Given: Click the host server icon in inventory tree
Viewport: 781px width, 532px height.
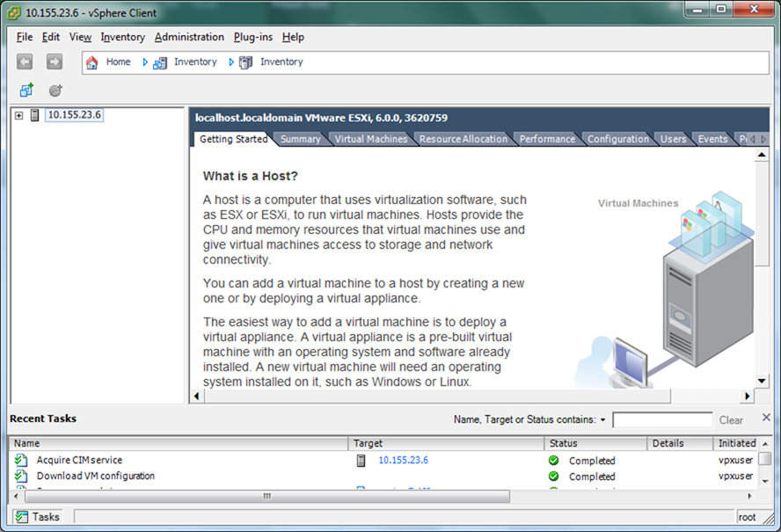Looking at the screenshot, I should (x=35, y=115).
